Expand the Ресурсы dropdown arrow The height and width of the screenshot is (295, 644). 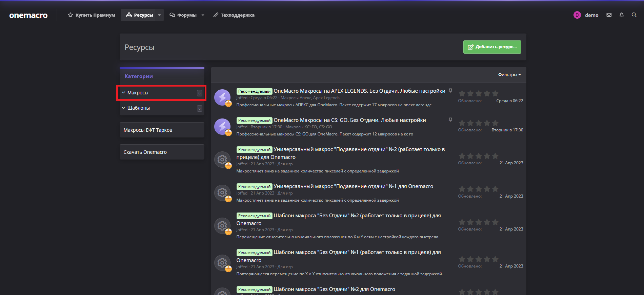[159, 15]
